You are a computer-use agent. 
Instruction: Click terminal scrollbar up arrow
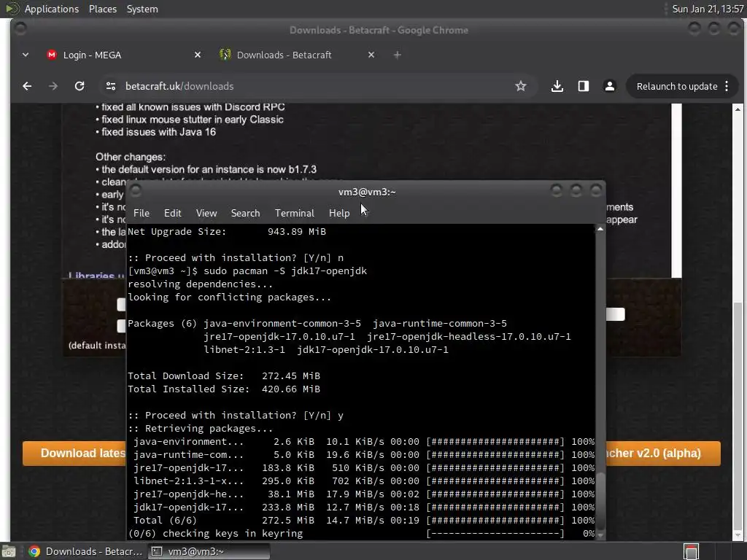click(x=600, y=230)
